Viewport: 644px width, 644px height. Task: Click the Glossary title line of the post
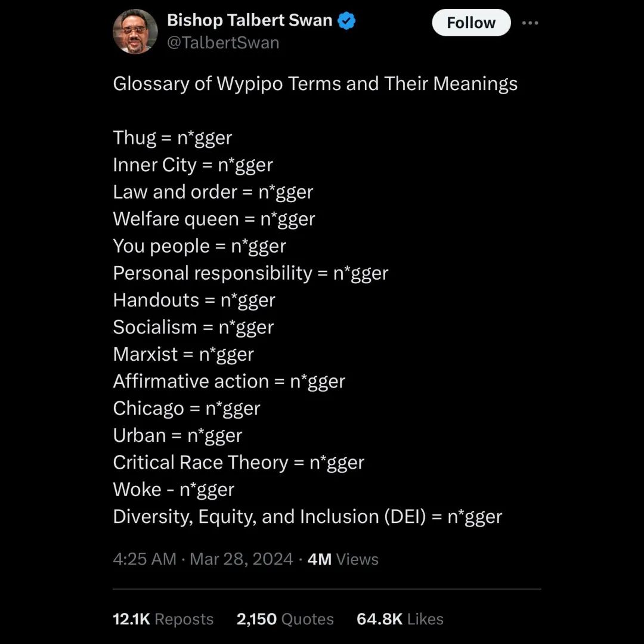coord(315,83)
